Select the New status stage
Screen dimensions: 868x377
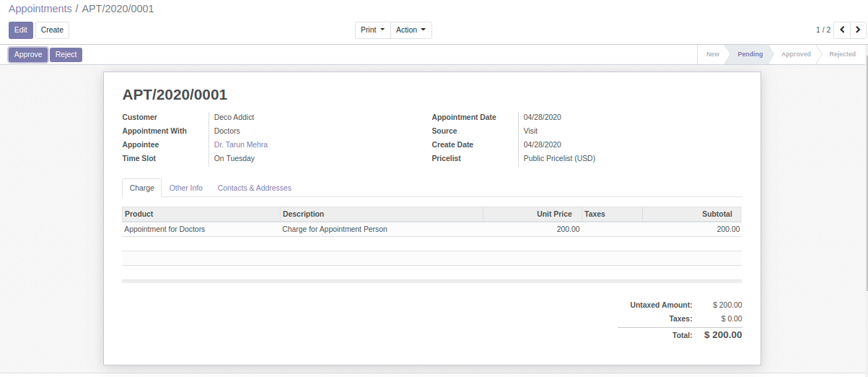pos(712,54)
